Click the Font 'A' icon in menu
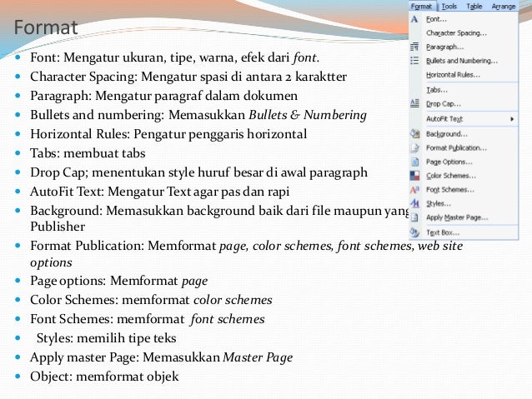Screen dimensions: 532x399 [414, 19]
